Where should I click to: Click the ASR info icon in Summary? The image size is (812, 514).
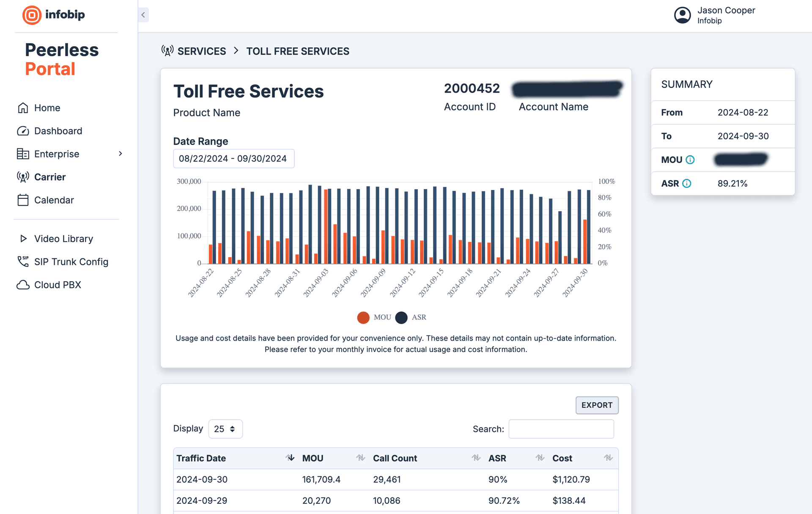coord(687,184)
